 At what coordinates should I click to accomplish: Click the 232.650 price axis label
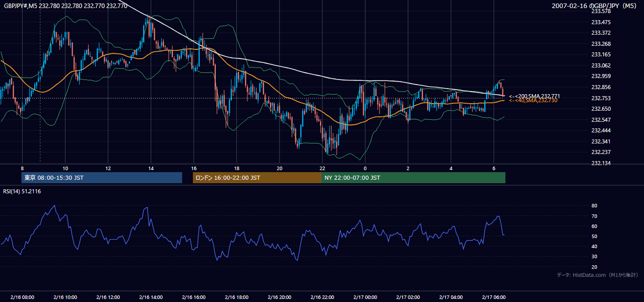click(601, 109)
